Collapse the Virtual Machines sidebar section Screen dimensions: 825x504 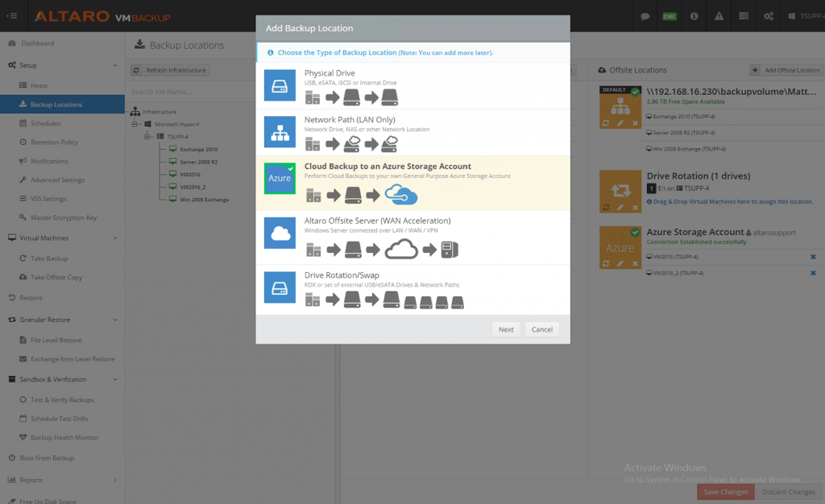(x=115, y=238)
